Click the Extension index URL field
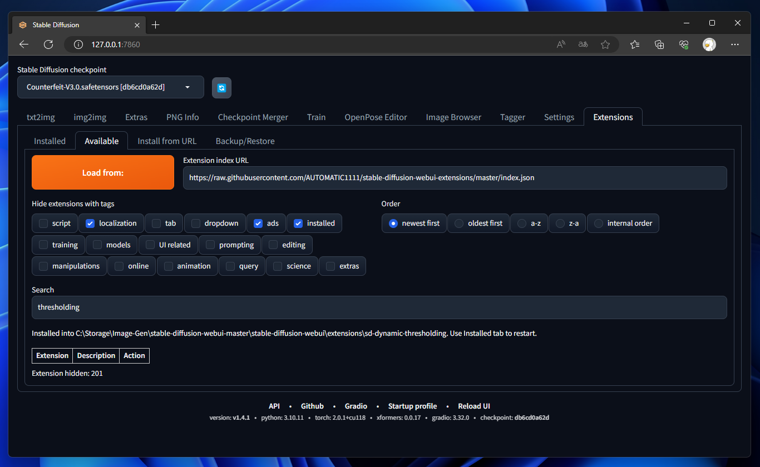The height and width of the screenshot is (467, 760). pyautogui.click(x=455, y=177)
